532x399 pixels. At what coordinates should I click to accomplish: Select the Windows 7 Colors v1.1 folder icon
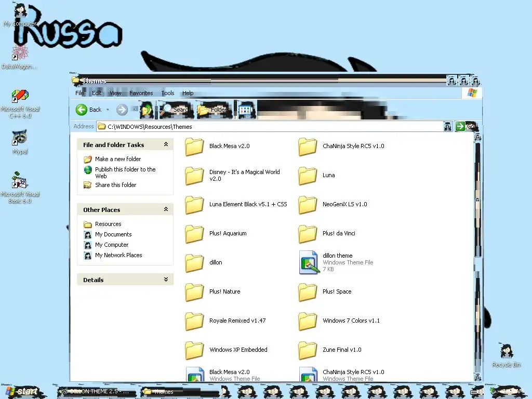pos(308,321)
